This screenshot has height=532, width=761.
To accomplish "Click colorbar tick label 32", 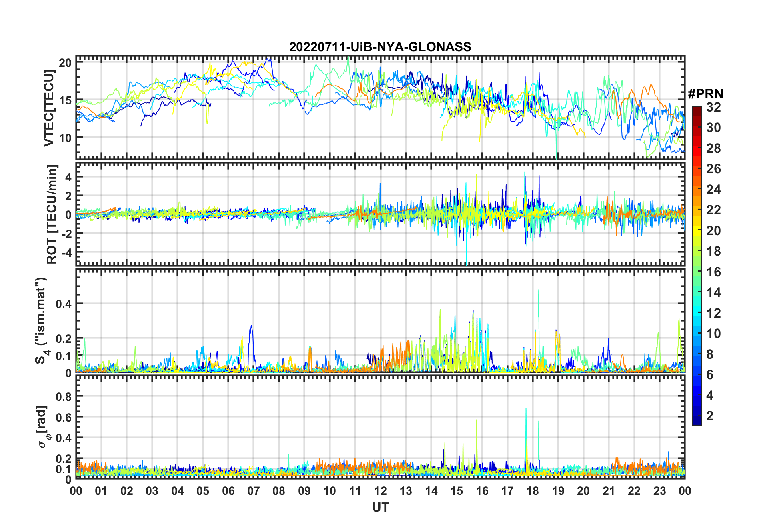I will [713, 107].
